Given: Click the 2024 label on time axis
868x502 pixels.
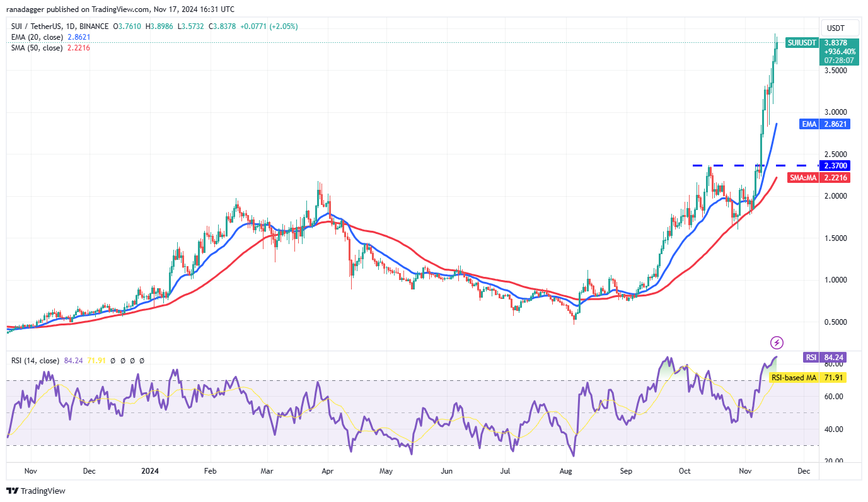Looking at the screenshot, I should 151,470.
